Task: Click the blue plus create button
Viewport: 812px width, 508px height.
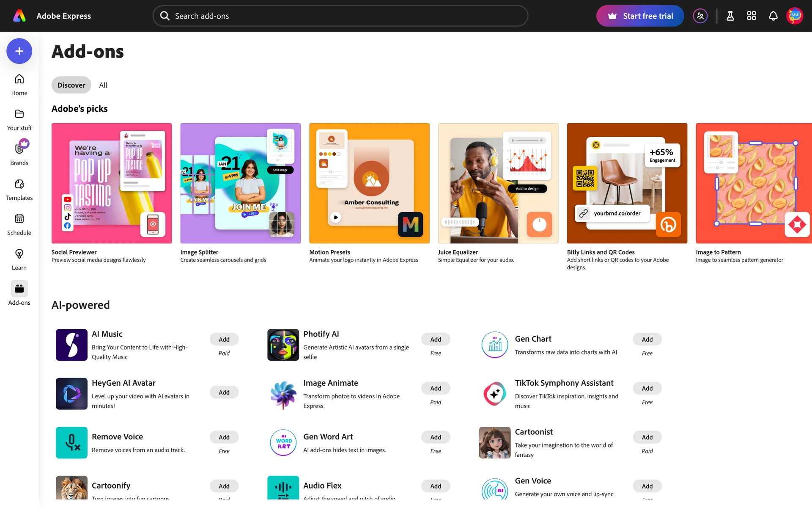Action: (x=19, y=51)
